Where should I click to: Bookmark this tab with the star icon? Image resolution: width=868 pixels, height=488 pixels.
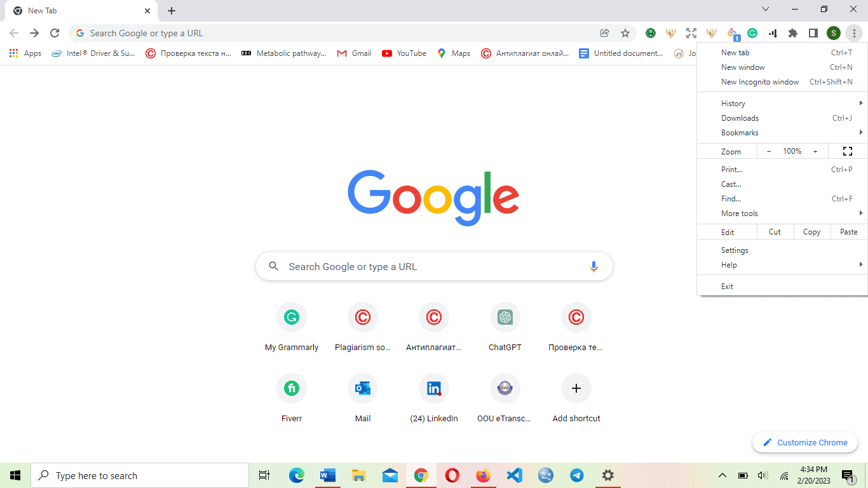tap(625, 33)
